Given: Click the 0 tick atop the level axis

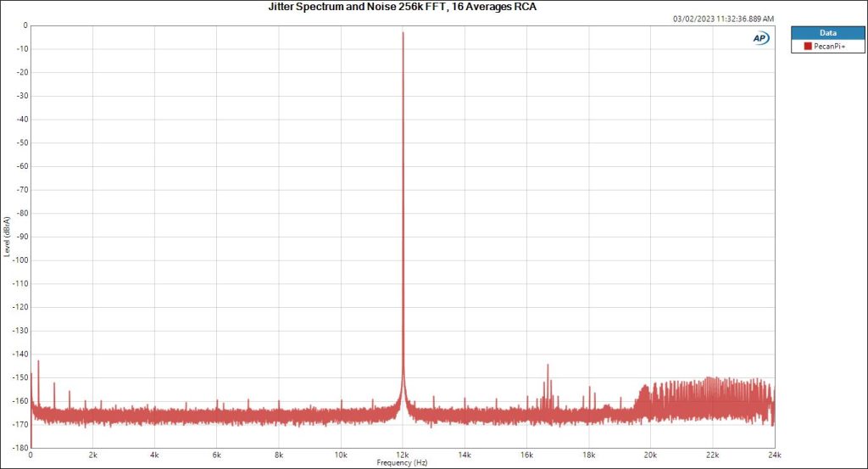Looking at the screenshot, I should point(25,25).
